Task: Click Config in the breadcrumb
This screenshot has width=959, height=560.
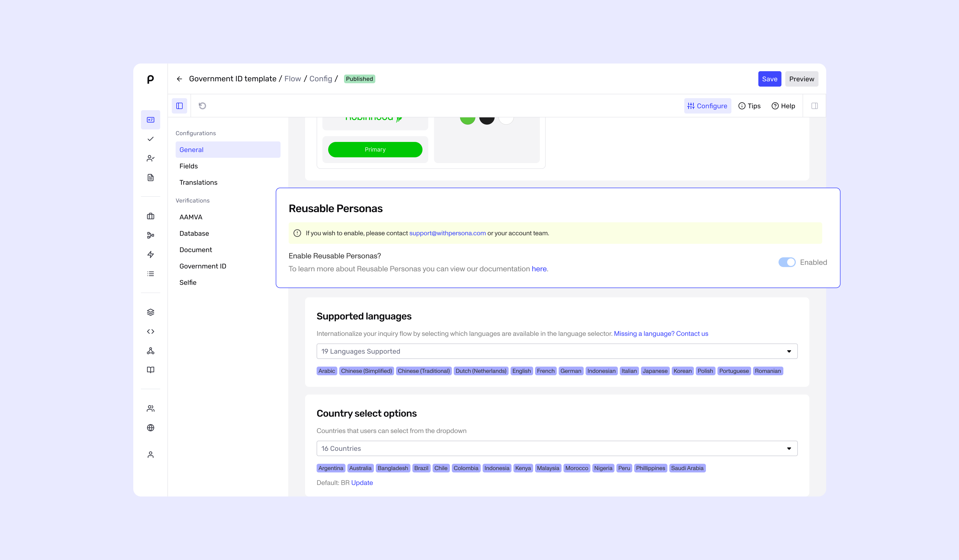Action: (x=320, y=79)
